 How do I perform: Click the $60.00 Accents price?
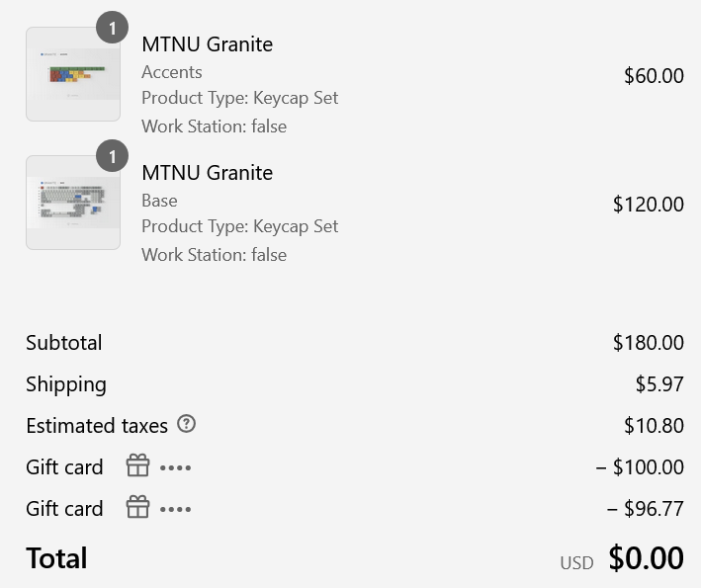point(654,75)
